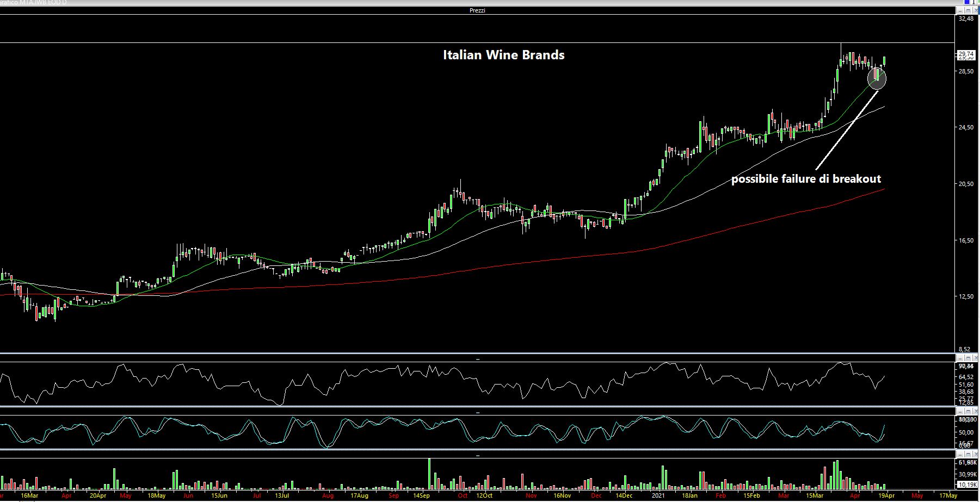Select the 'possibile failure di breakout' annotation
The height and width of the screenshot is (502, 980).
[x=806, y=179]
